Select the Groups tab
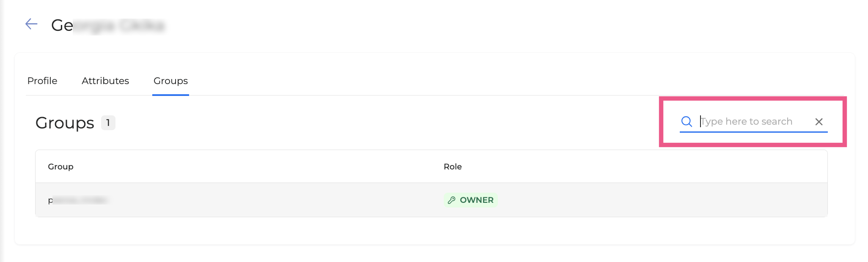 pos(170,81)
